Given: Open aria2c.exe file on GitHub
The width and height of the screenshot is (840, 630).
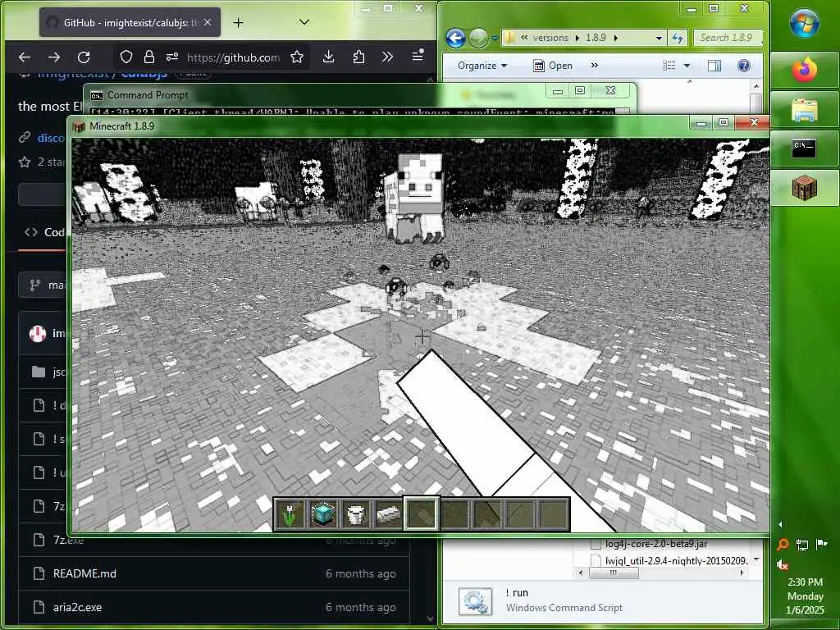Looking at the screenshot, I should coord(77,608).
